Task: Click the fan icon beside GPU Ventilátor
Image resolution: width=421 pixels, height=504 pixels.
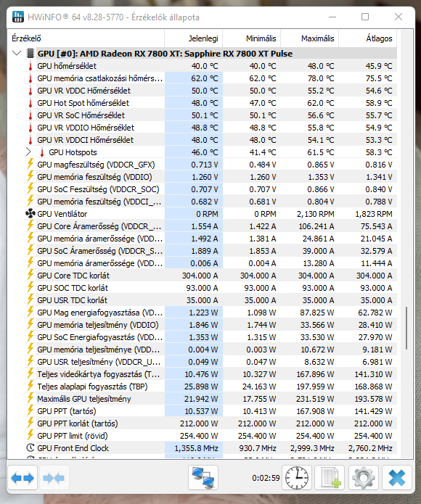Action: click(x=30, y=214)
